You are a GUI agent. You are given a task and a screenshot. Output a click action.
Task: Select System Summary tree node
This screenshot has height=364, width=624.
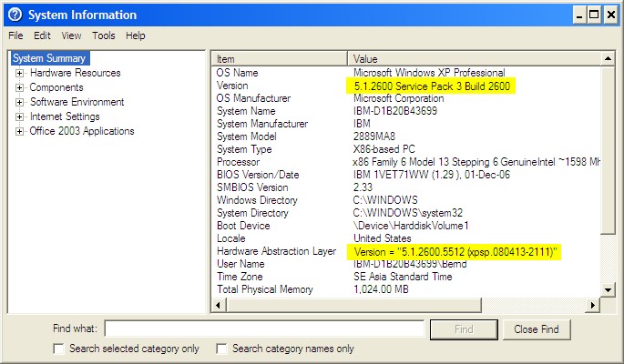(x=49, y=58)
